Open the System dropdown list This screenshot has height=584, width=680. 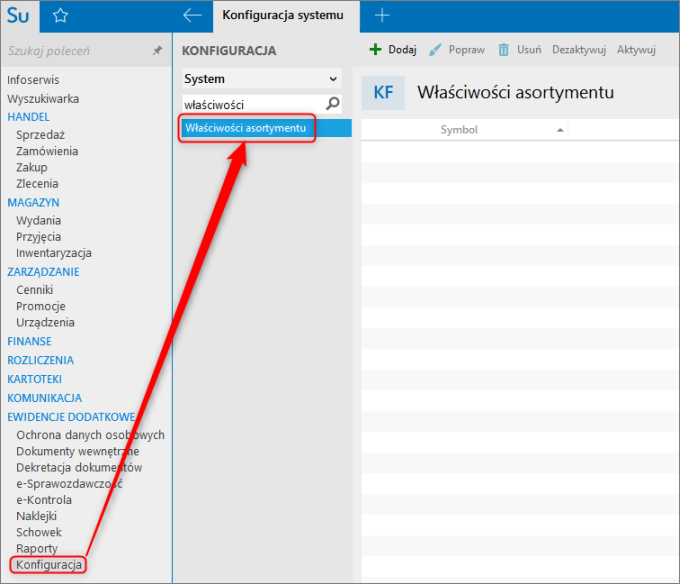262,78
